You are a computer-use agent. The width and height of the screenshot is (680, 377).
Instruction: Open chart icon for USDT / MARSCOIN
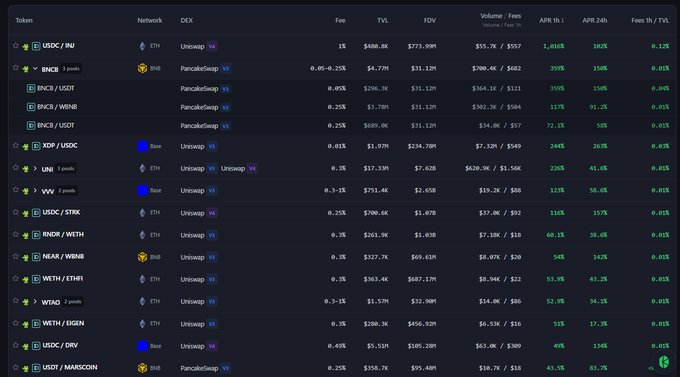tap(36, 368)
